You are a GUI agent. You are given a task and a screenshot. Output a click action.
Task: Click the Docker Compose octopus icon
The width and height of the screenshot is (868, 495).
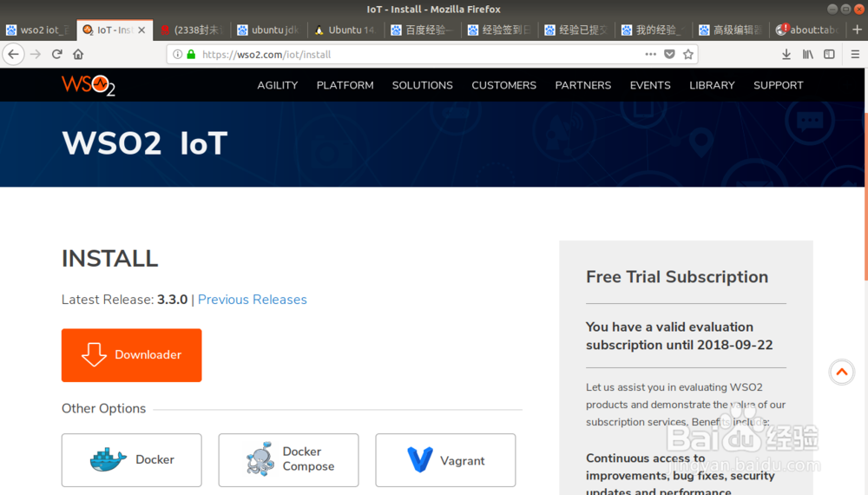point(260,459)
